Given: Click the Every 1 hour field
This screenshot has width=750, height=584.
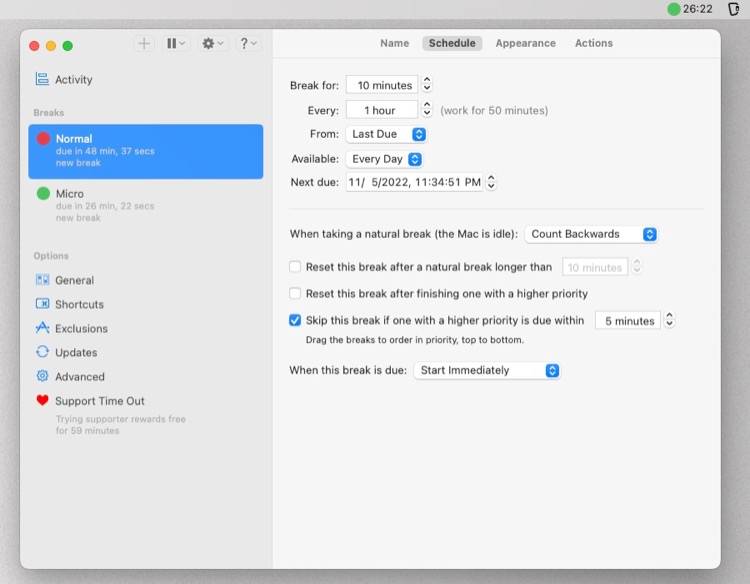Looking at the screenshot, I should (x=382, y=110).
